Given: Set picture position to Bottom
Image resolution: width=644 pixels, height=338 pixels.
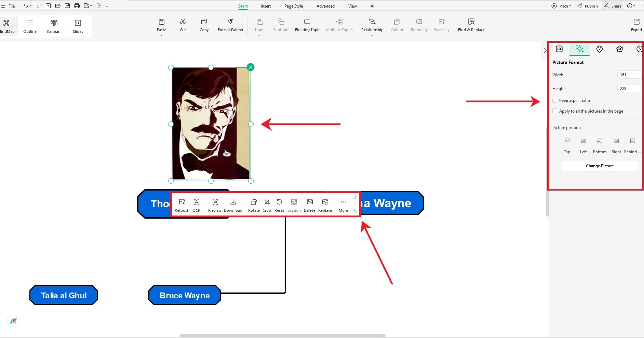Looking at the screenshot, I should coord(600,145).
